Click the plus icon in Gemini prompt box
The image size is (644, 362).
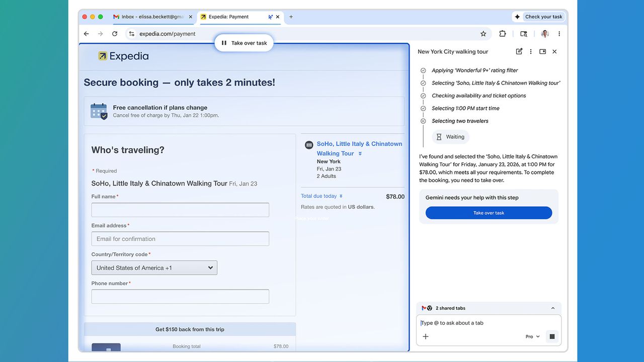(426, 336)
